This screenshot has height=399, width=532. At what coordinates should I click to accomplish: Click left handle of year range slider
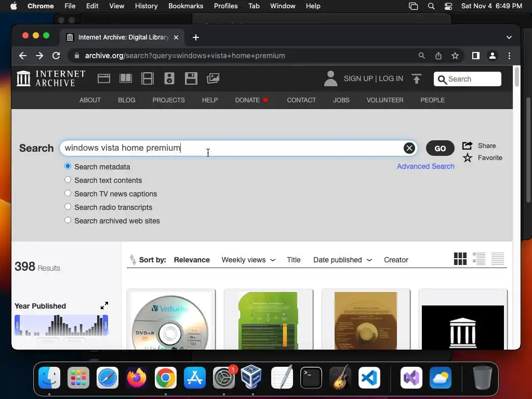coord(17,325)
